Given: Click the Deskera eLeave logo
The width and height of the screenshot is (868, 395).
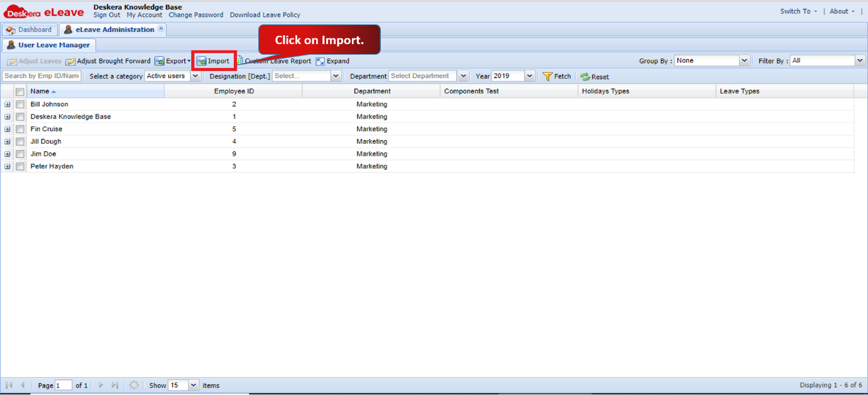Looking at the screenshot, I should click(x=44, y=12).
